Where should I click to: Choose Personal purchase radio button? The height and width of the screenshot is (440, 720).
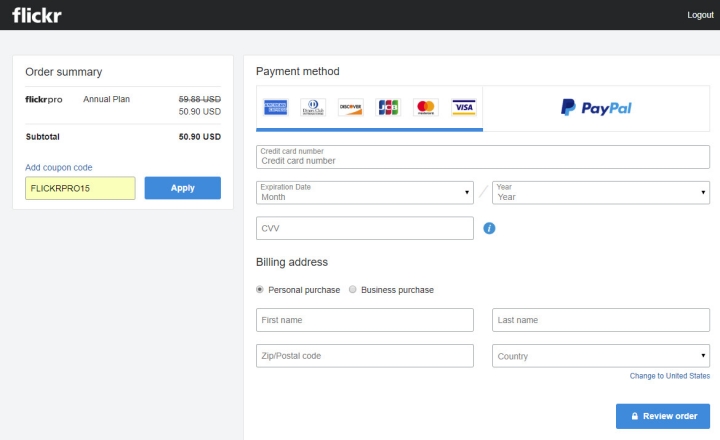tap(260, 289)
